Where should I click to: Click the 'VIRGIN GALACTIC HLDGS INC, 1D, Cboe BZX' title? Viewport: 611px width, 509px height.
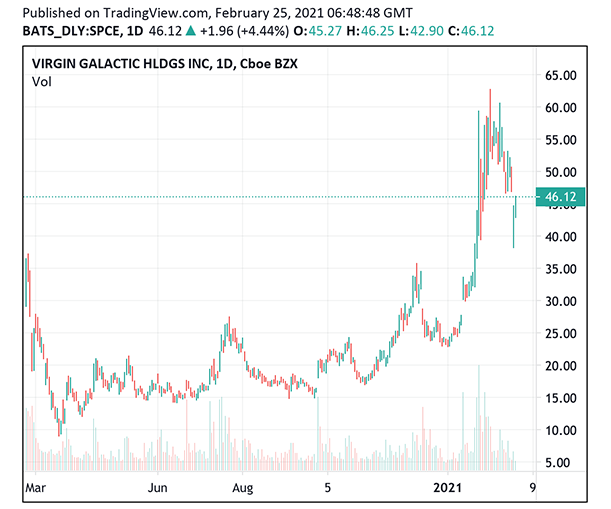coord(164,64)
